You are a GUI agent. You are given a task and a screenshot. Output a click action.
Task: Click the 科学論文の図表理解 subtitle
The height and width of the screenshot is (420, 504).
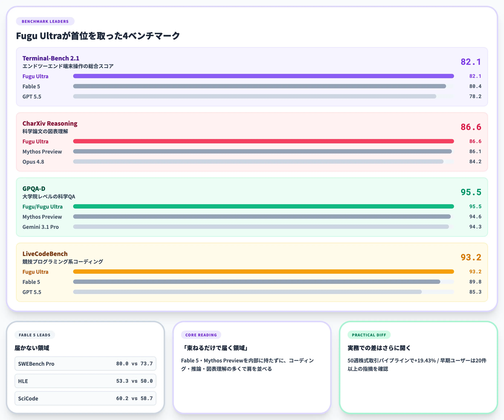coord(45,131)
